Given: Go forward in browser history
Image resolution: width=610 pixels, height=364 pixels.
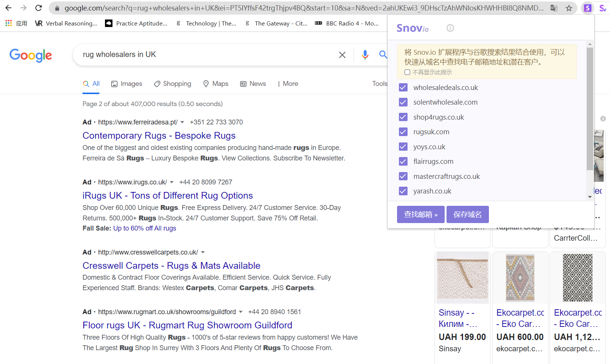Looking at the screenshot, I should pos(23,8).
